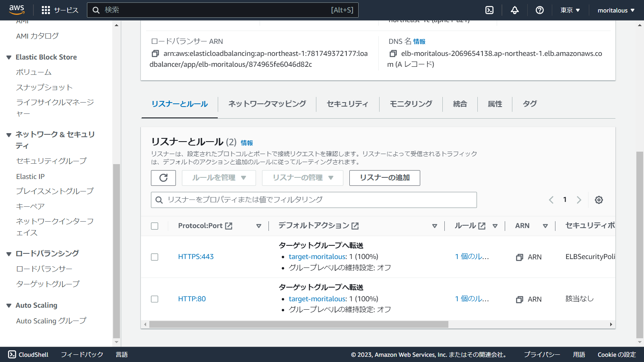The width and height of the screenshot is (644, 362).
Task: Refresh the listeners and rules list
Action: [163, 178]
